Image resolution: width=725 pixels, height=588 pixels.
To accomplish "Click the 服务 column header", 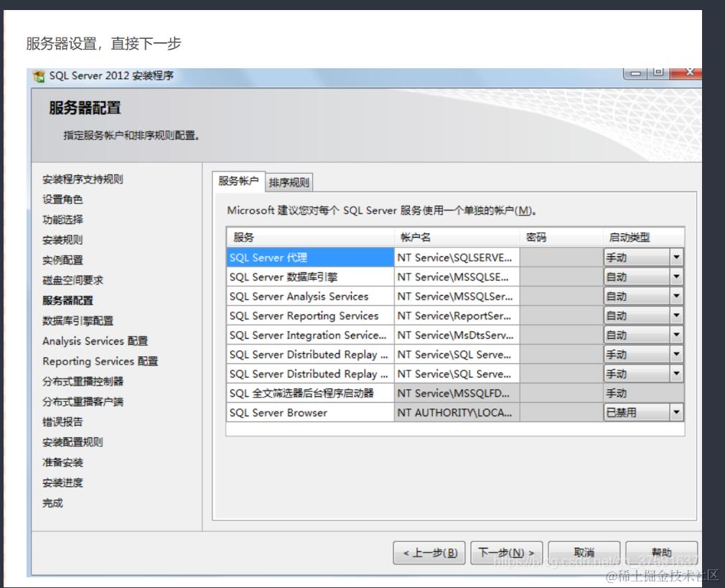I will pyautogui.click(x=310, y=238).
